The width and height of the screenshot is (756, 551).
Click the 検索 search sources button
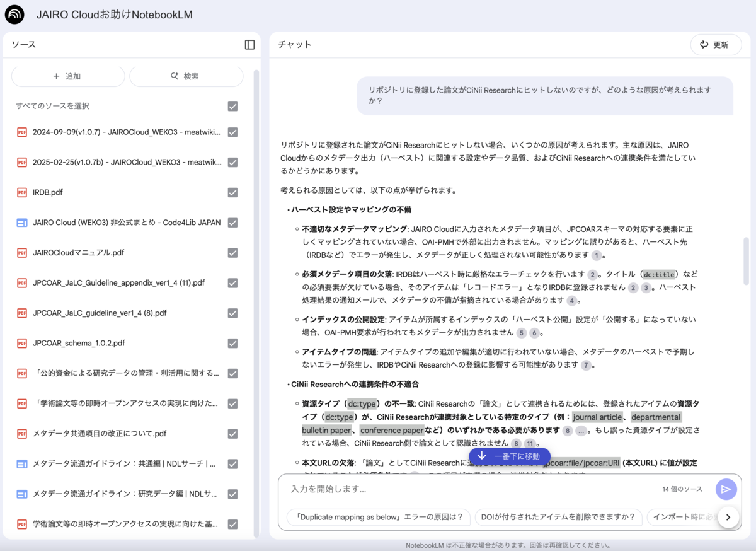tap(186, 76)
